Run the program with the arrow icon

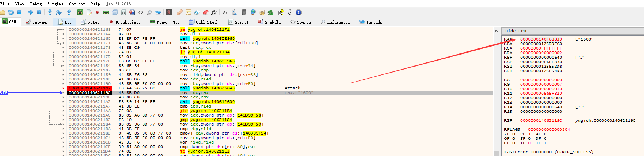[x=30, y=12]
